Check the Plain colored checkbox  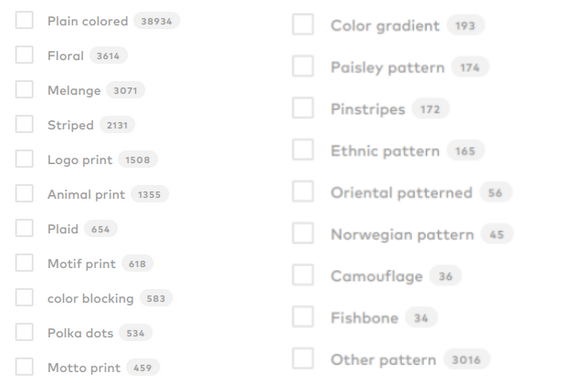pyautogui.click(x=24, y=20)
